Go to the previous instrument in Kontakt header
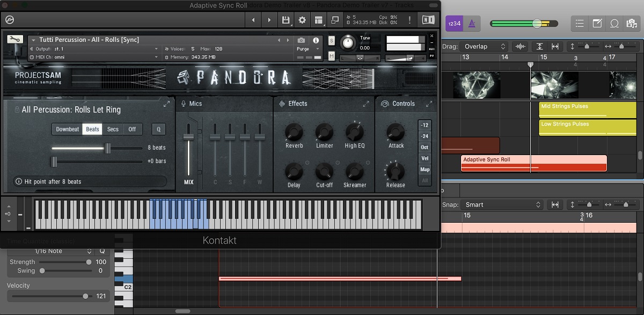This screenshot has width=644, height=315. point(253,20)
